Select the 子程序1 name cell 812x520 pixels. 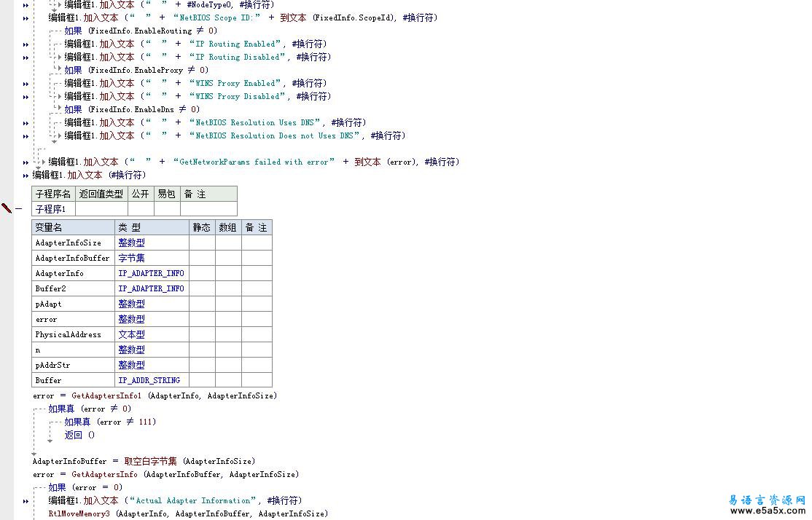coord(53,209)
